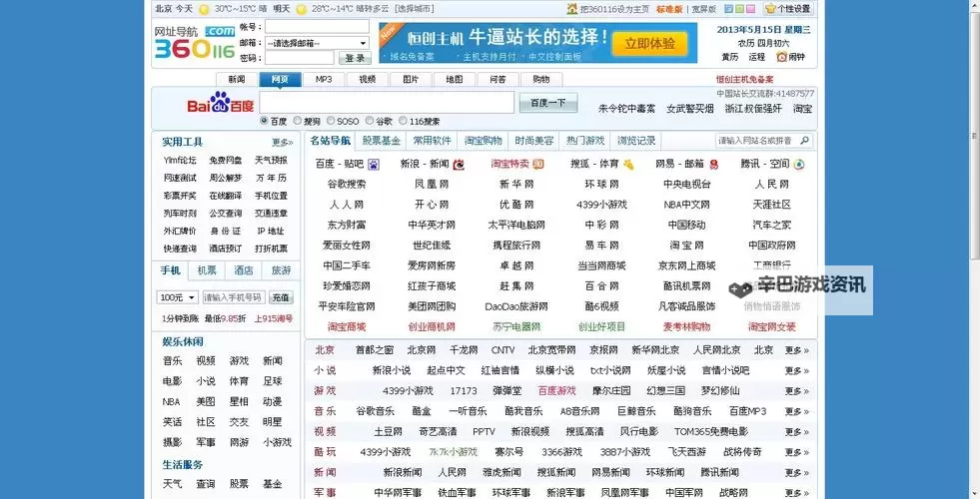This screenshot has height=499, width=980.
Task: Click the NetEase mail red icon
Action: 713,165
